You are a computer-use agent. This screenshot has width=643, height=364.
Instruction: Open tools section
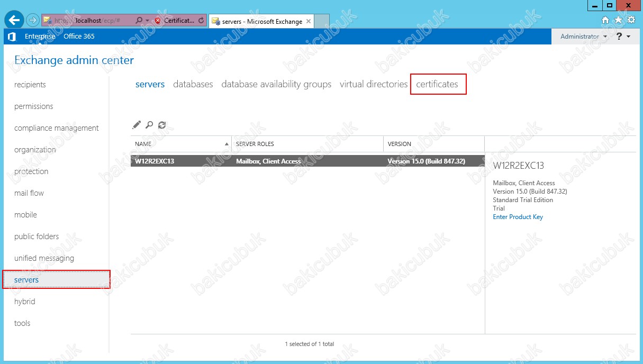(x=22, y=323)
